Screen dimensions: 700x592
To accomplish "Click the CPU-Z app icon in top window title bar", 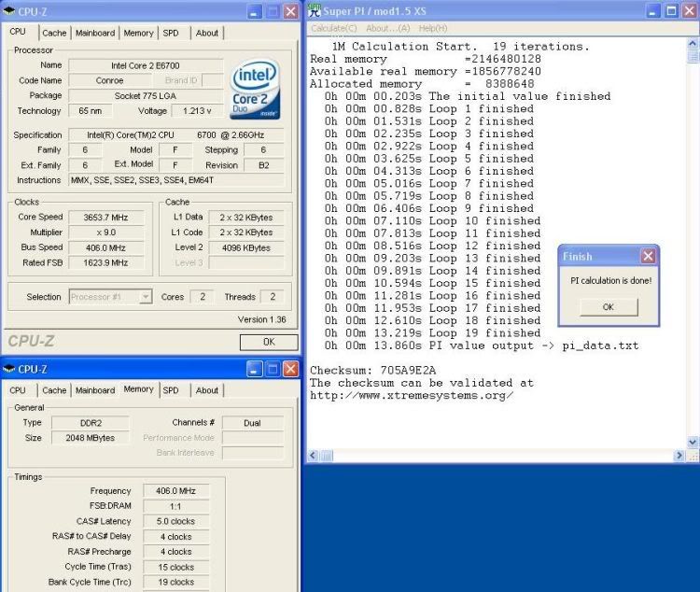I will (9, 10).
